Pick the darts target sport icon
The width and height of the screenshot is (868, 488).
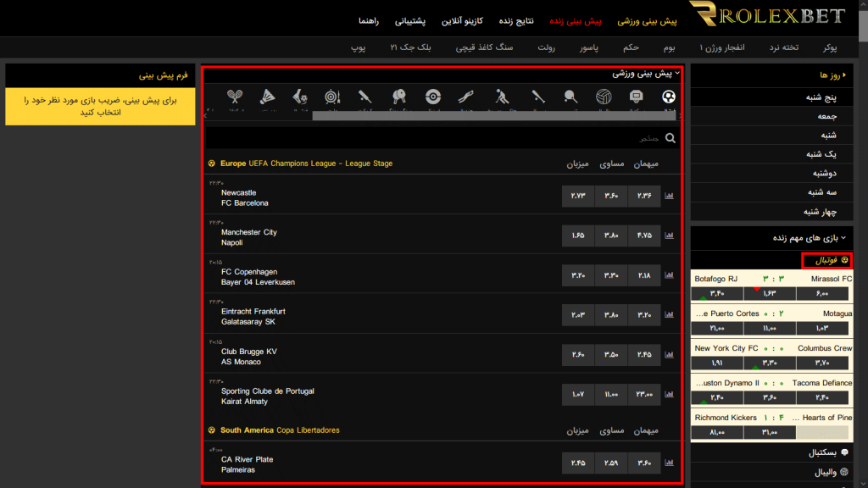point(332,97)
